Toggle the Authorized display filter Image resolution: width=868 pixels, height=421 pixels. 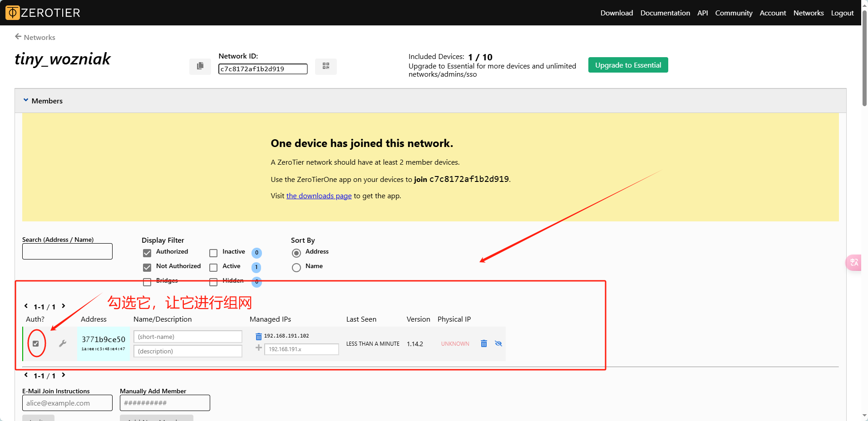click(147, 253)
